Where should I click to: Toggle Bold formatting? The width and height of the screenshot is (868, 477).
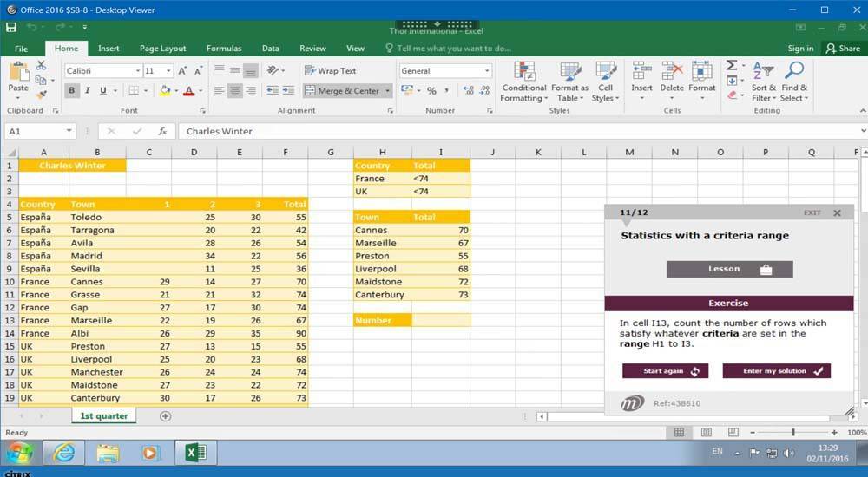point(72,91)
